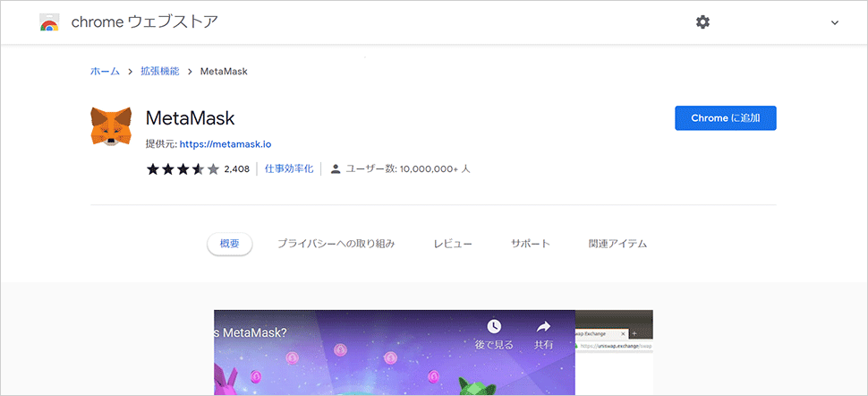Click the MetaMask extension title heading

pyautogui.click(x=191, y=118)
